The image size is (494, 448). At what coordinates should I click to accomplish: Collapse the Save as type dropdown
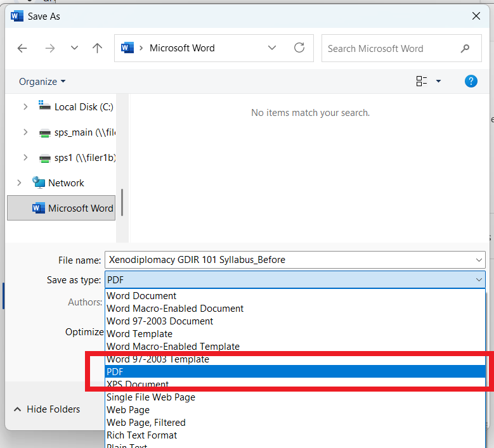pos(479,280)
